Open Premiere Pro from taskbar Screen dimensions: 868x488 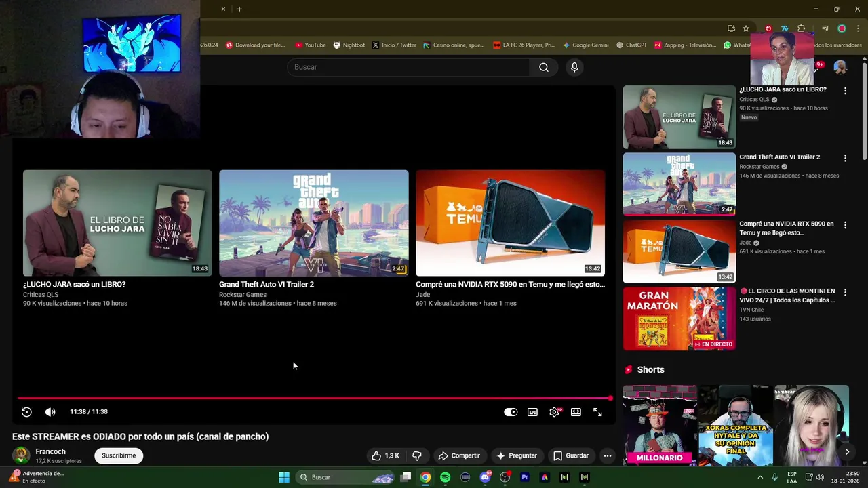pyautogui.click(x=524, y=477)
